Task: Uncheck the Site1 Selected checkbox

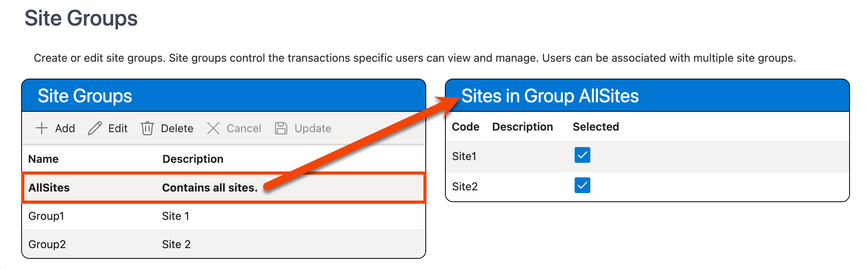Action: coord(582,155)
